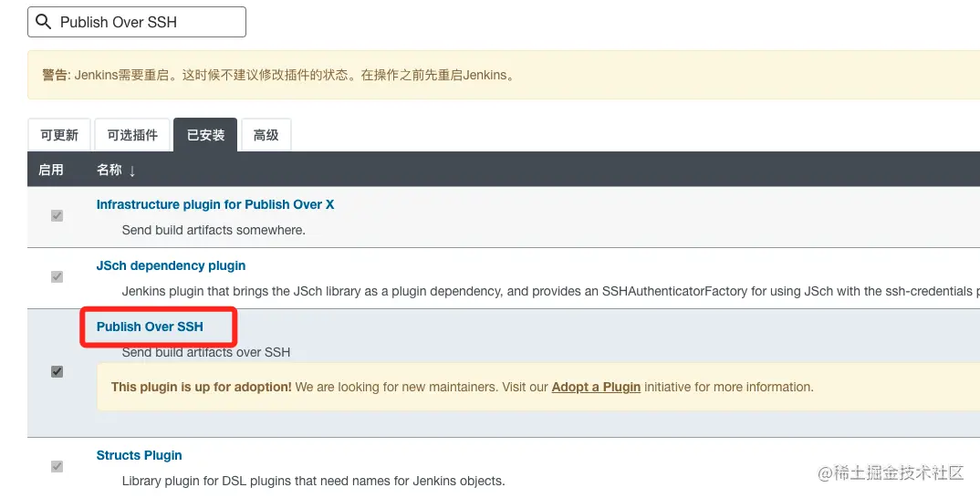Viewport: 980px width, 498px height.
Task: Click the 'Send build artifacts over SSH' description
Action: pos(205,352)
